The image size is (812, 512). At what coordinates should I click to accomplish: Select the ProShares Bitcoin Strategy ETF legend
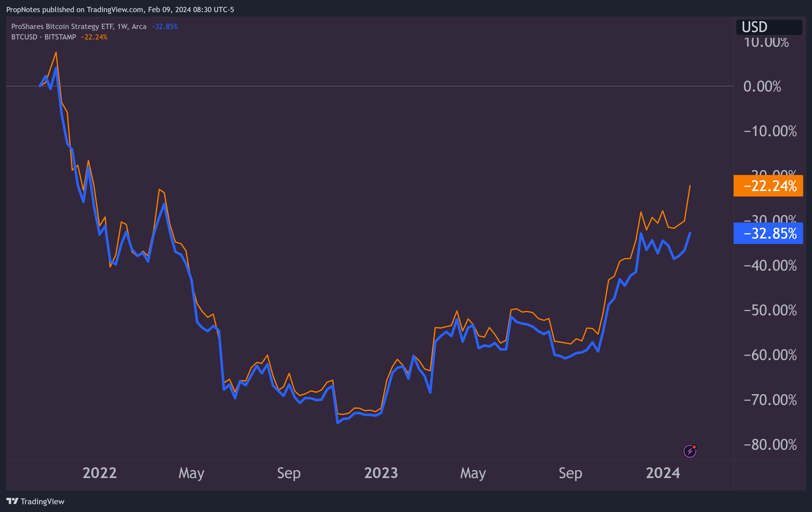[x=78, y=26]
